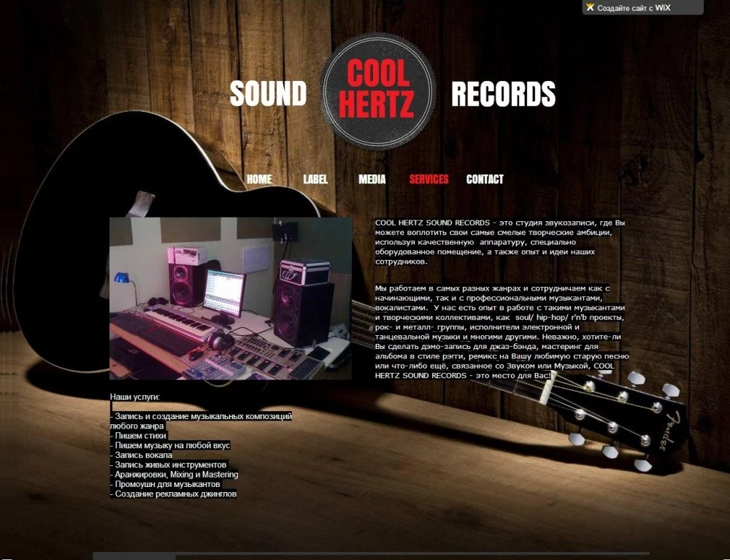Viewport: 730px width, 560px height.
Task: Click the SOUND header text
Action: pyautogui.click(x=268, y=94)
